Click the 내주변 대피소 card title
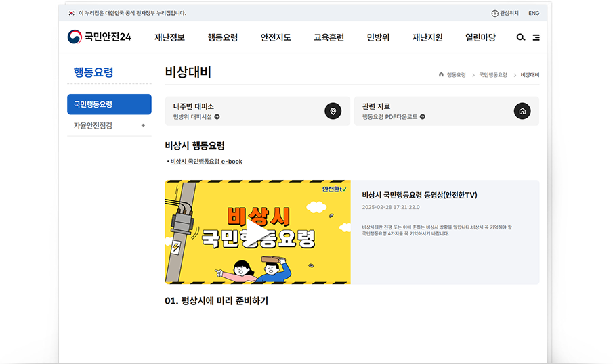 coord(194,106)
